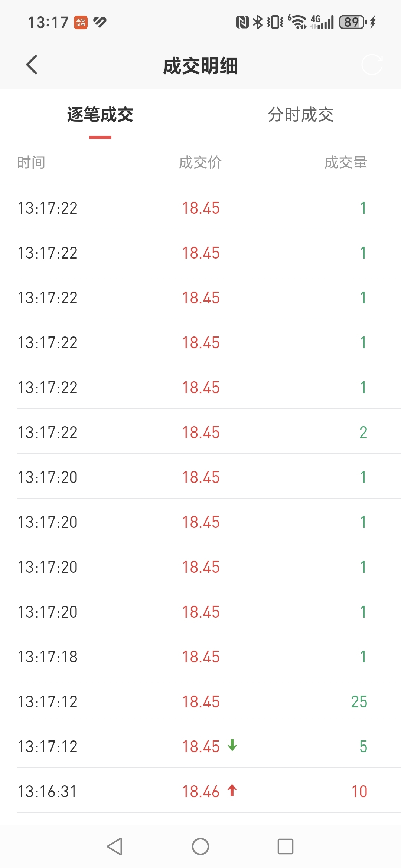Viewport: 401px width, 868px height.
Task: Tap the recent apps square button
Action: point(286,846)
